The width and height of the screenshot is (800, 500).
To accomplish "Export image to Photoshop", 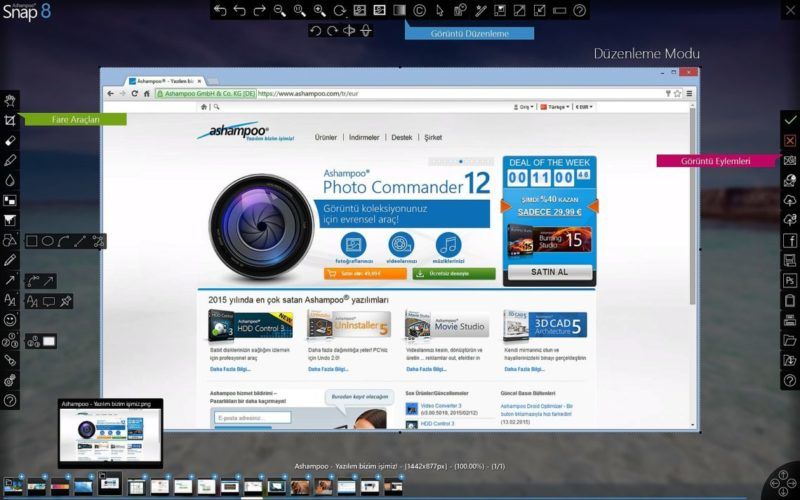I will pyautogui.click(x=790, y=280).
